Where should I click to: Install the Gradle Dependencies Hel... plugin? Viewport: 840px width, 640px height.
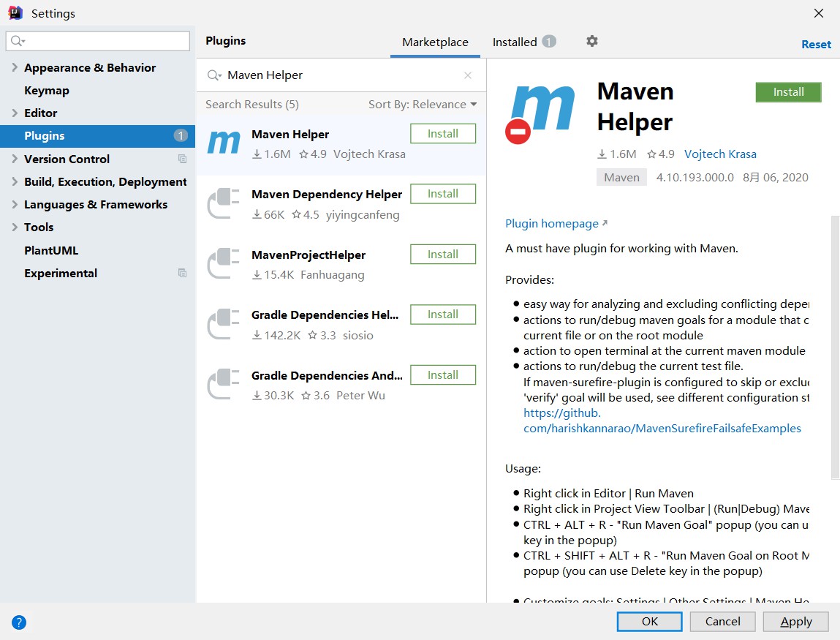pyautogui.click(x=442, y=314)
